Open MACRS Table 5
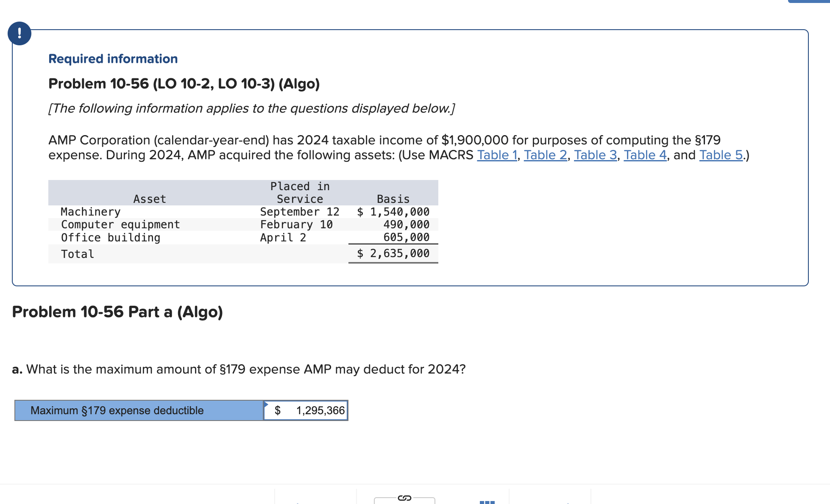830x504 pixels. click(x=720, y=155)
